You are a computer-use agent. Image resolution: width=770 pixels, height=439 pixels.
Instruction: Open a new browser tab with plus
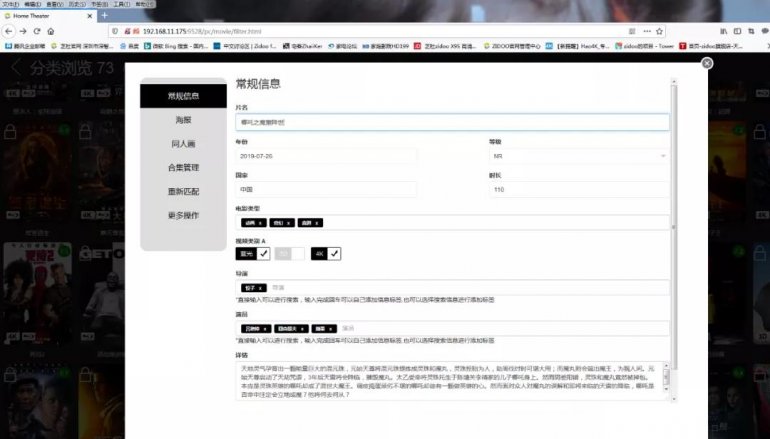pyautogui.click(x=106, y=17)
